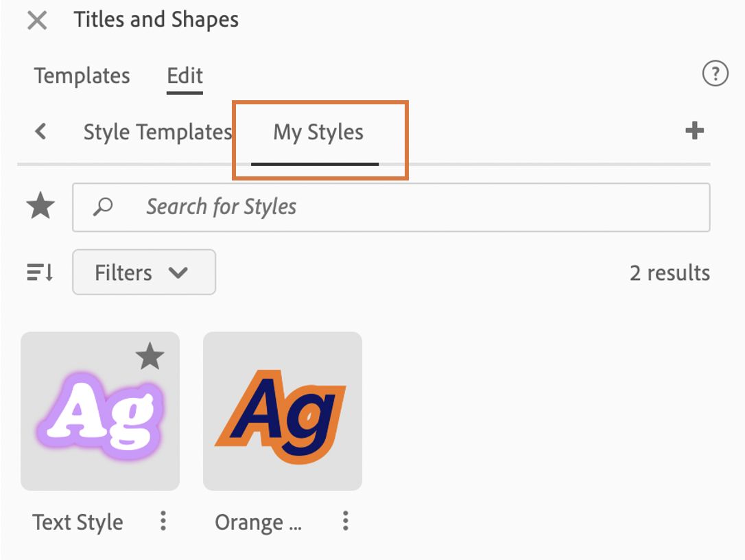Add a new style with plus icon
Image resolution: width=745 pixels, height=560 pixels.
(695, 130)
